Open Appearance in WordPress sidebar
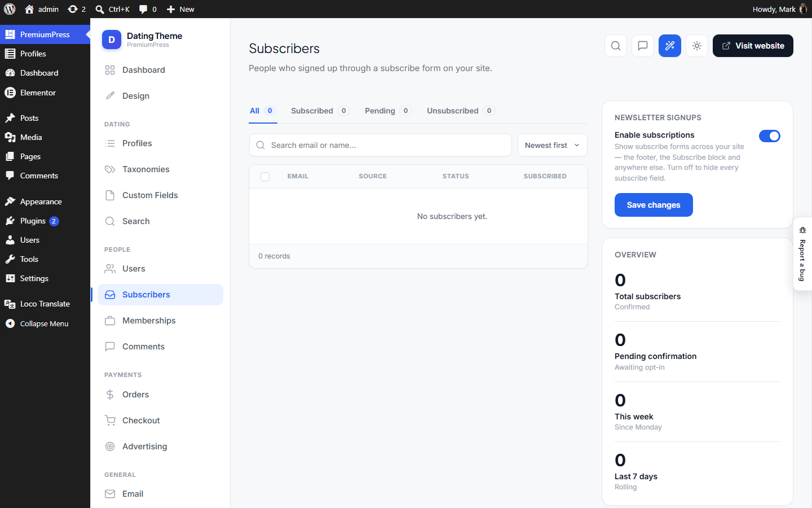Image resolution: width=812 pixels, height=508 pixels. click(x=45, y=202)
